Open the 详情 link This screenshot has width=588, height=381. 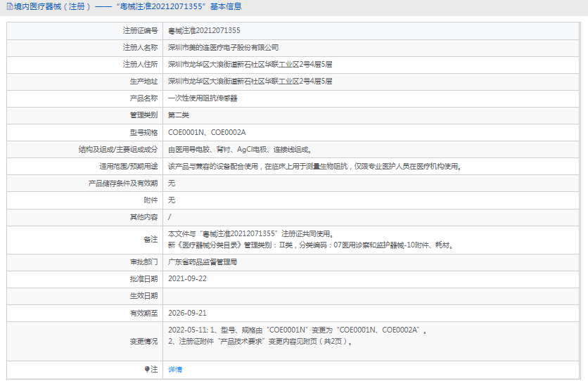tap(175, 369)
